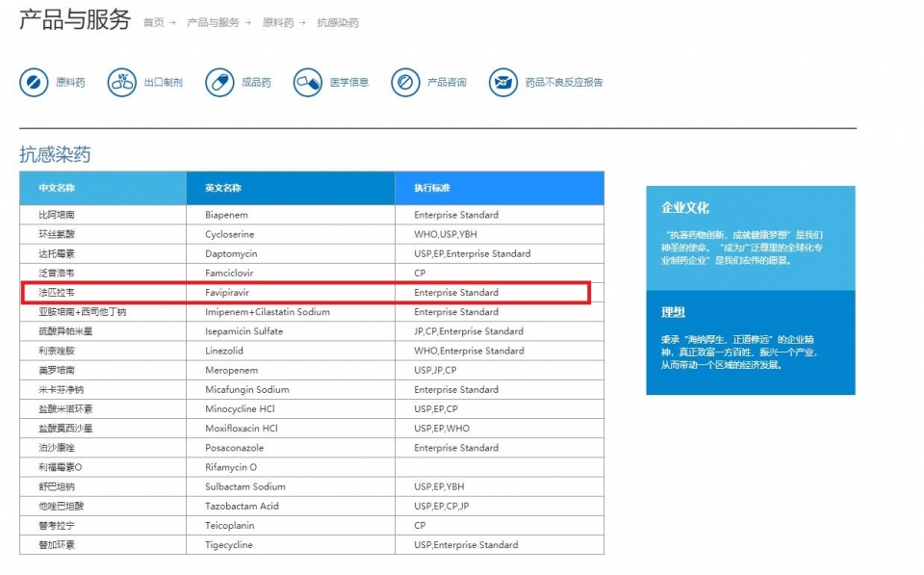This screenshot has height=575, width=924.
Task: Click the 医学信息 pills icon
Action: coord(308,82)
